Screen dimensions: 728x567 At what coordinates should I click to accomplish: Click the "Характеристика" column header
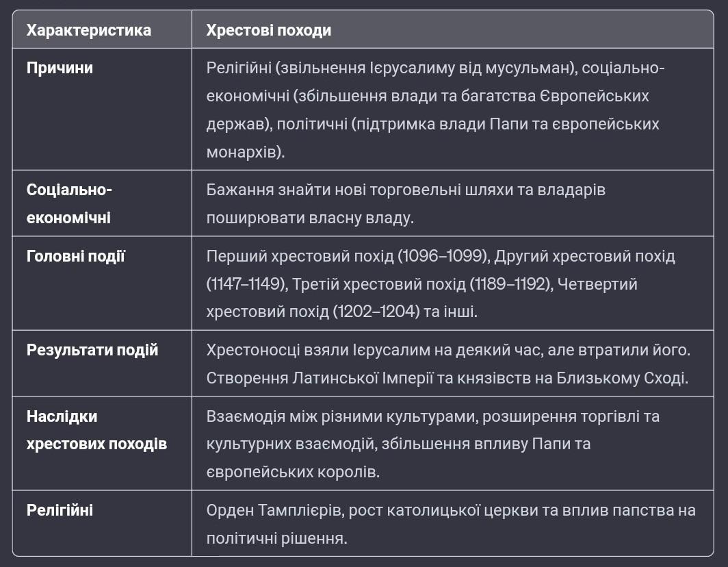(88, 30)
